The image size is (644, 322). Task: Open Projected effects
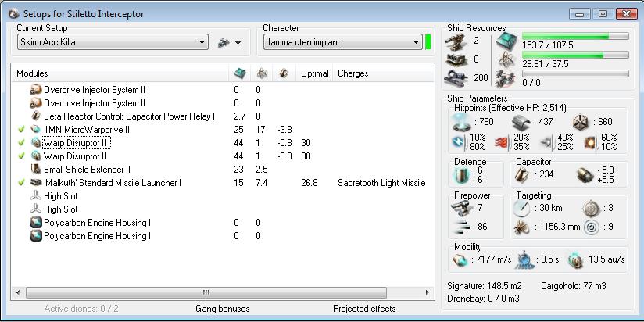coord(364,309)
